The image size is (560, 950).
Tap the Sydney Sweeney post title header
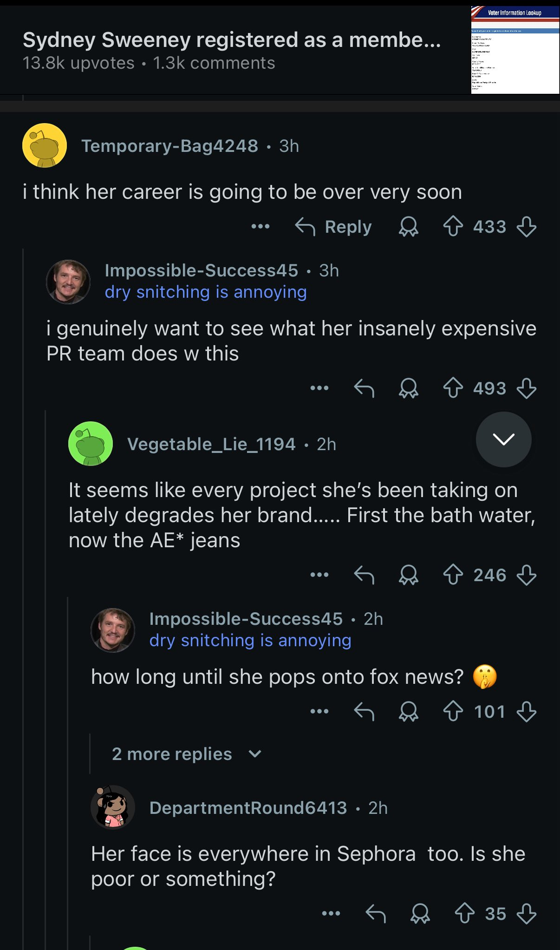coord(232,40)
